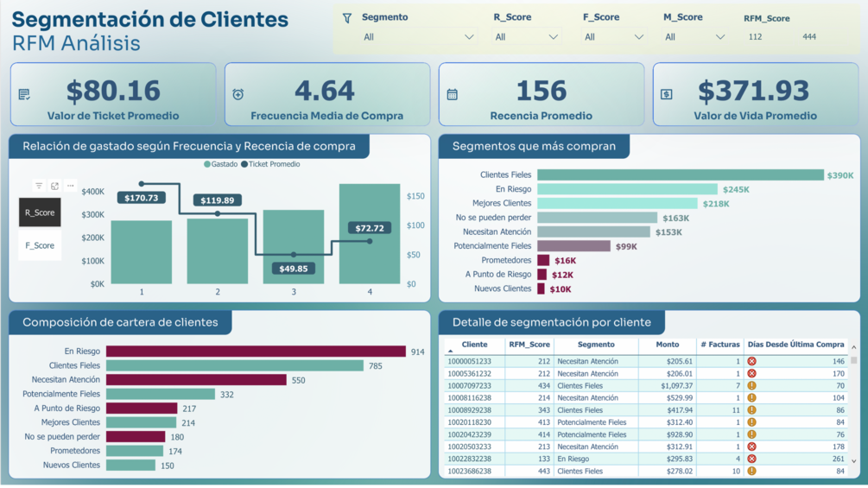Click the orange warning icon for client 10007097233

coord(751,385)
